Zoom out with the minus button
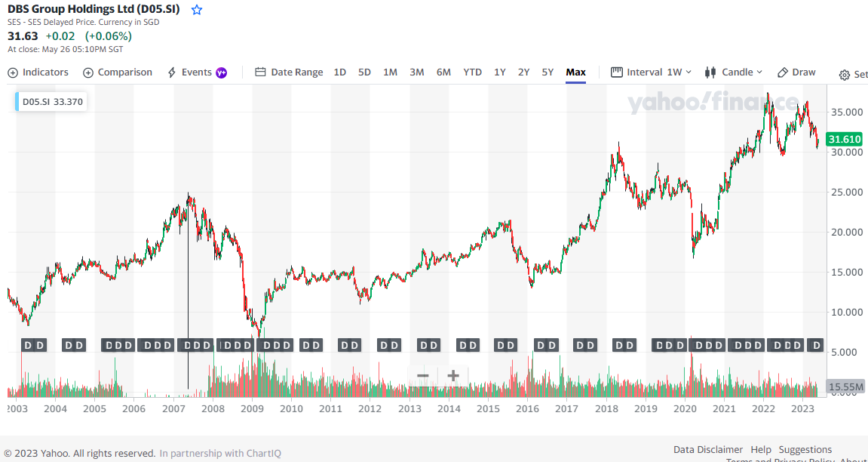The height and width of the screenshot is (462, 868). [x=423, y=376]
